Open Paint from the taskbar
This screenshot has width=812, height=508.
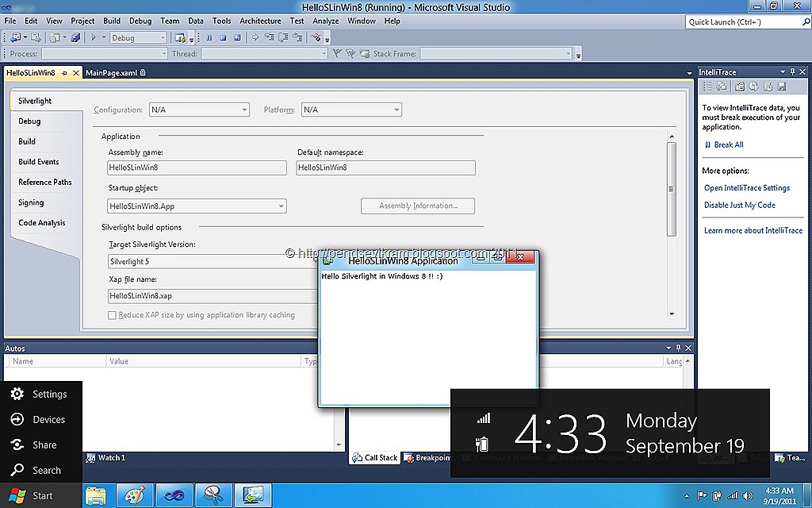[x=135, y=495]
